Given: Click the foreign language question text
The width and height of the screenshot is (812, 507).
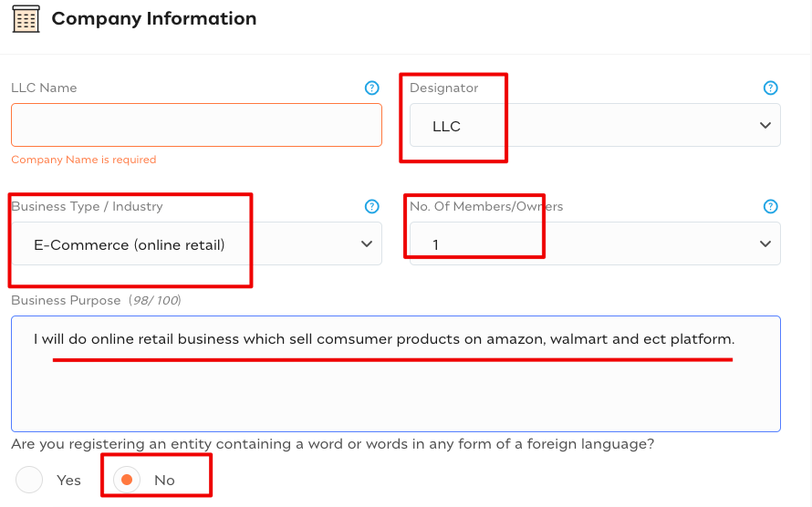Looking at the screenshot, I should point(332,444).
